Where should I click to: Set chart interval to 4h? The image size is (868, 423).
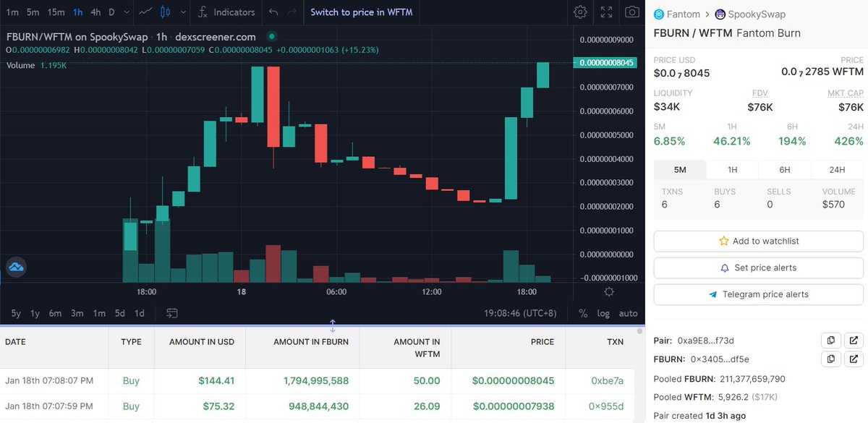[95, 12]
